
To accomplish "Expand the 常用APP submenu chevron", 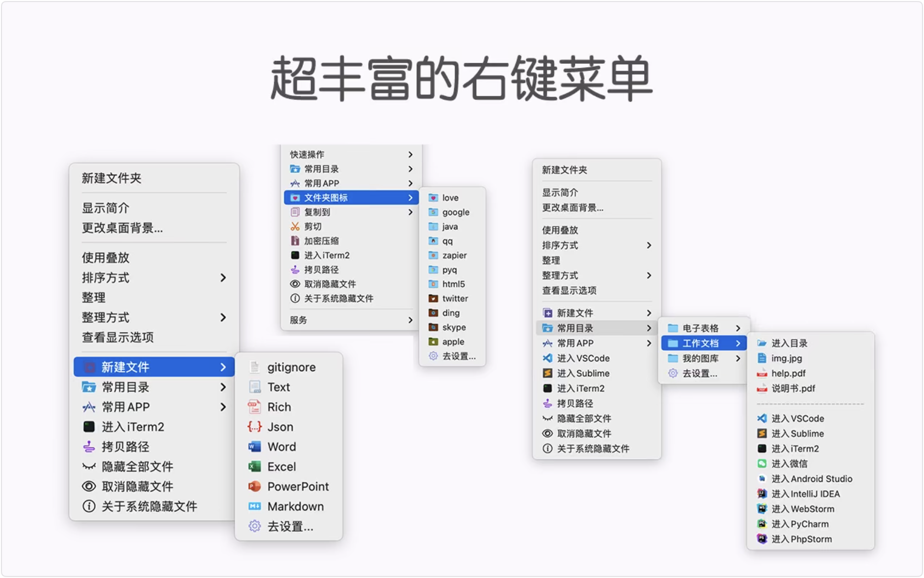I will click(x=224, y=407).
